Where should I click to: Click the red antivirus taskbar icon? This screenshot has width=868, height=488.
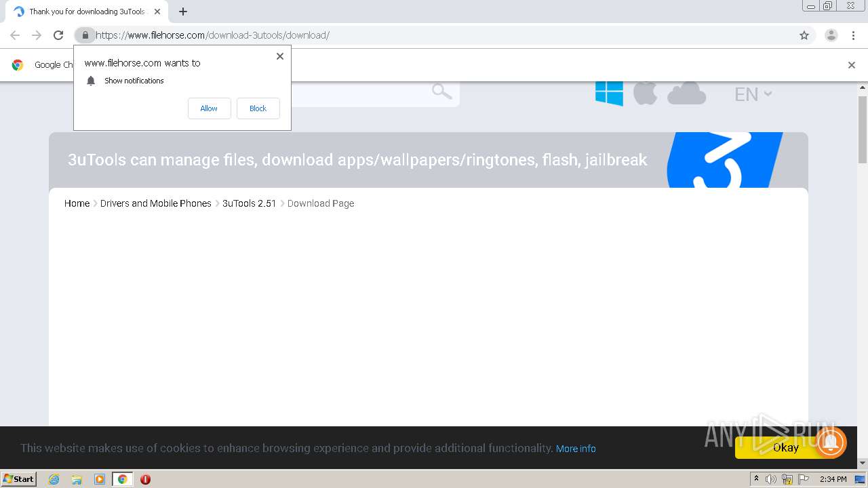pyautogui.click(x=145, y=479)
